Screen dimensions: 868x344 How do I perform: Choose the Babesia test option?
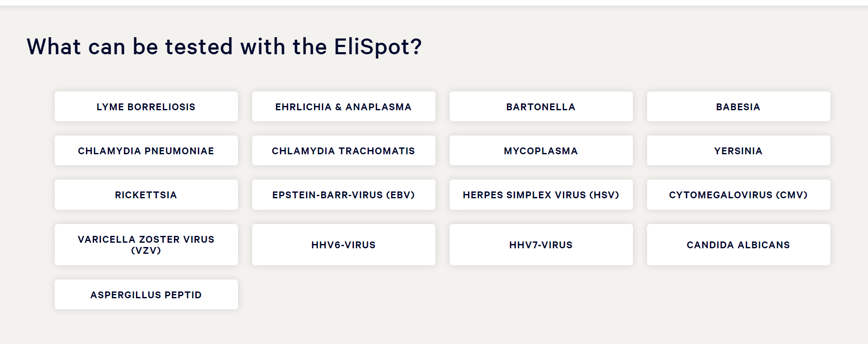[739, 106]
